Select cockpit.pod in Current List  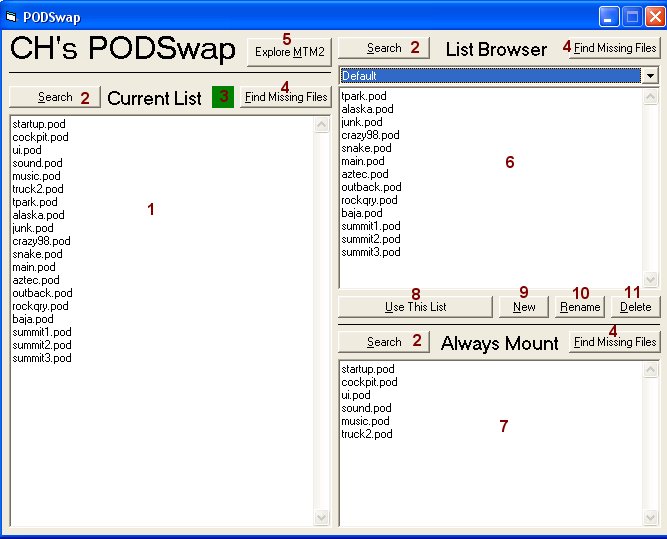(x=40, y=137)
